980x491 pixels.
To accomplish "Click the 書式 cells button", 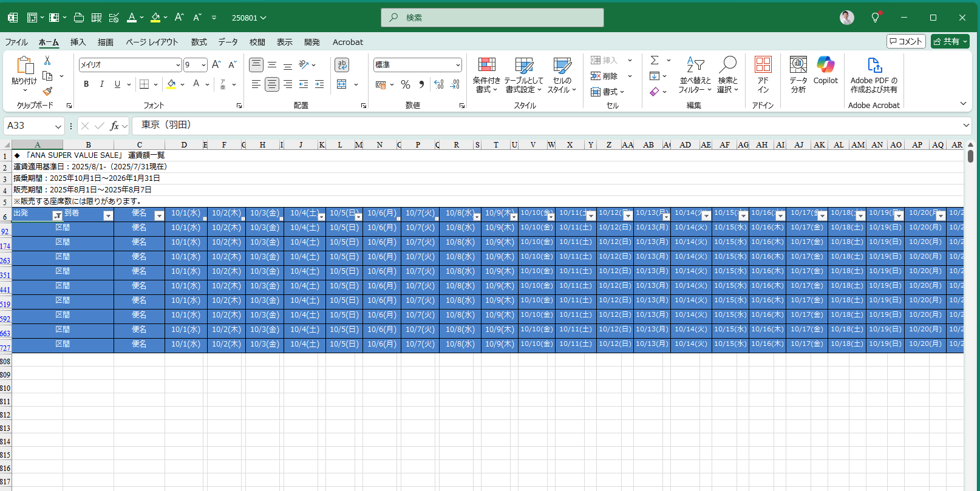I will click(x=608, y=92).
